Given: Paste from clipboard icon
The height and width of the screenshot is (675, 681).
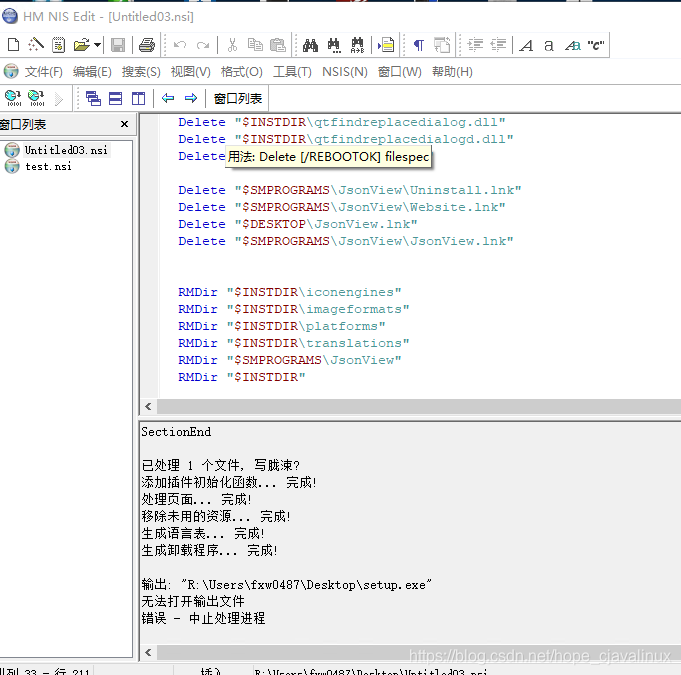Looking at the screenshot, I should tap(278, 45).
